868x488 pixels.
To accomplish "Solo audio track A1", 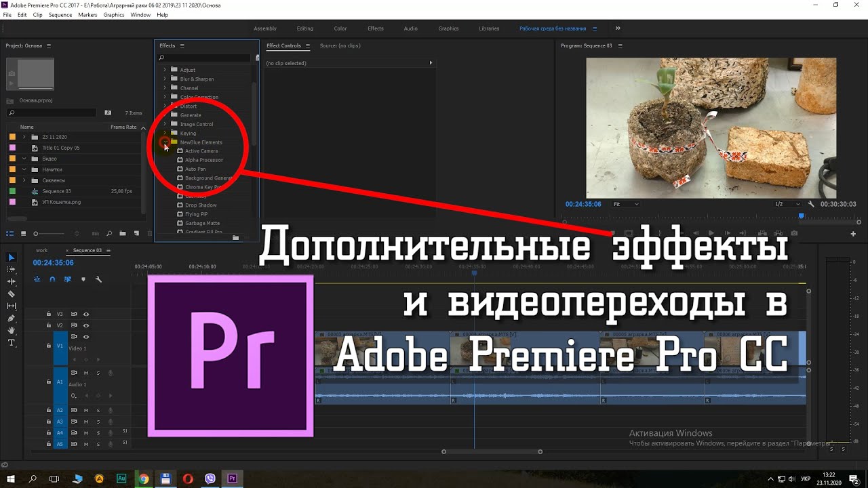I will click(x=98, y=373).
